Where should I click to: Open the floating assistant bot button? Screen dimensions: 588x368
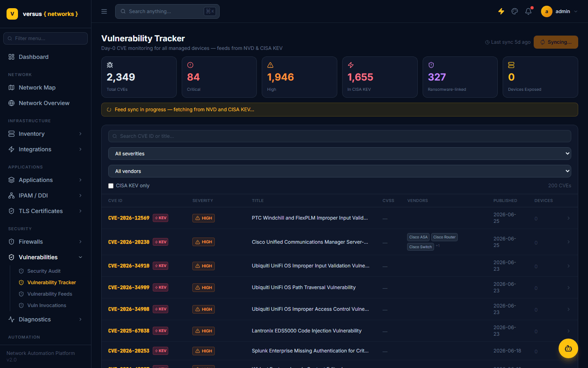568,348
